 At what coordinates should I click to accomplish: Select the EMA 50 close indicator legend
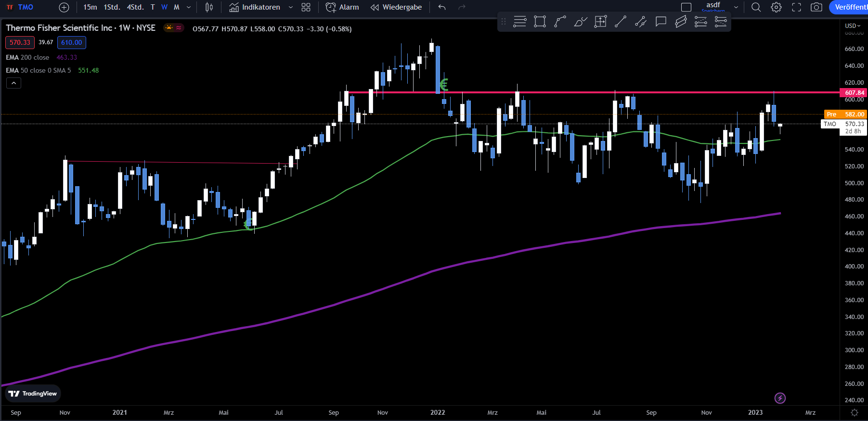(x=38, y=70)
